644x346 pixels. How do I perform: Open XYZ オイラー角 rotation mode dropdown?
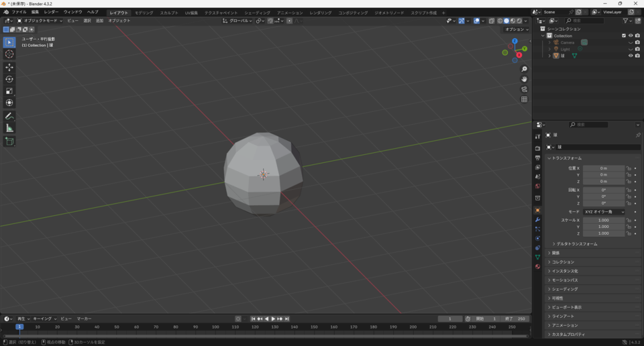pos(604,212)
